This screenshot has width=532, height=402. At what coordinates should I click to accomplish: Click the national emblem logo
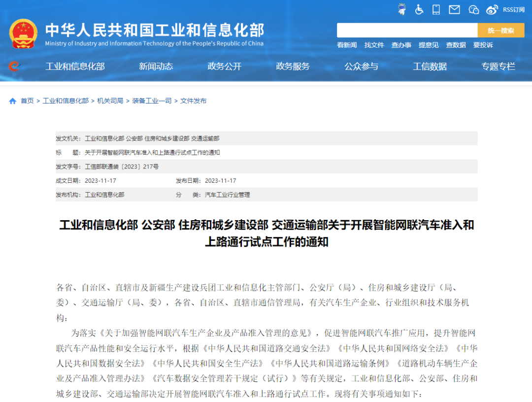point(23,33)
